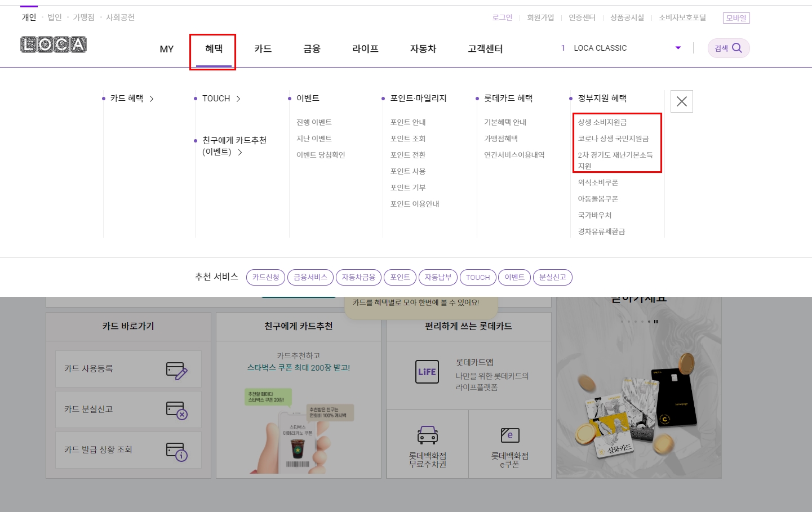Close the 혜택 mega menu
812x512 pixels.
click(x=682, y=101)
